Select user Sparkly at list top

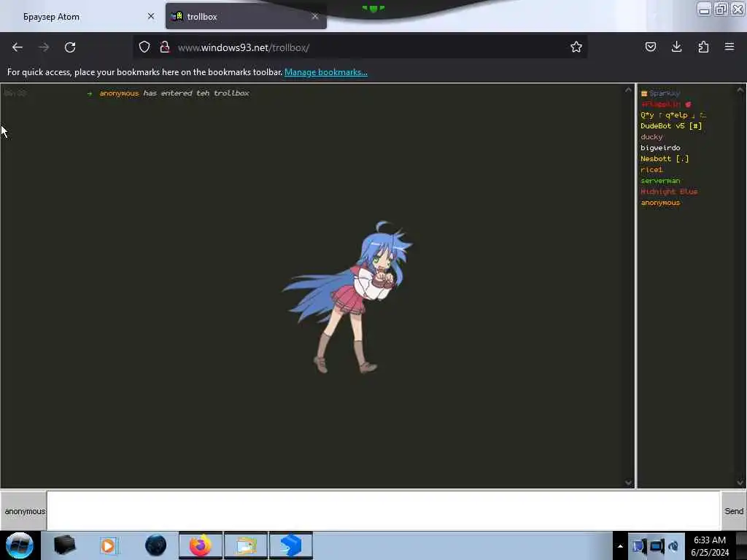point(660,93)
